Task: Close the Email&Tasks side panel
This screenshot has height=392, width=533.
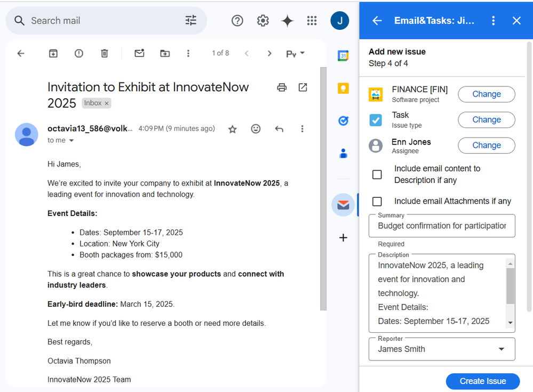Action: (x=516, y=21)
